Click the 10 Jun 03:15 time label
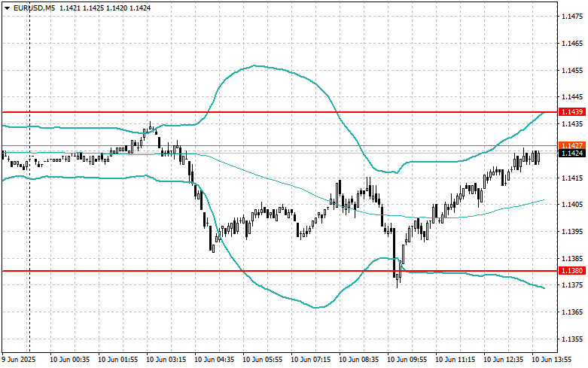This screenshot has width=588, height=368. tap(166, 360)
